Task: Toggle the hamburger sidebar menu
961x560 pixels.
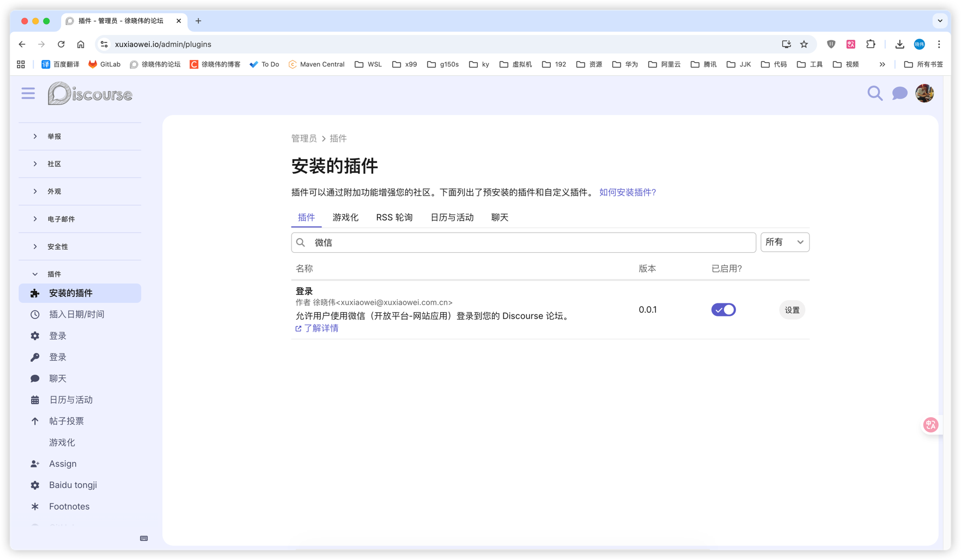Action: click(28, 94)
